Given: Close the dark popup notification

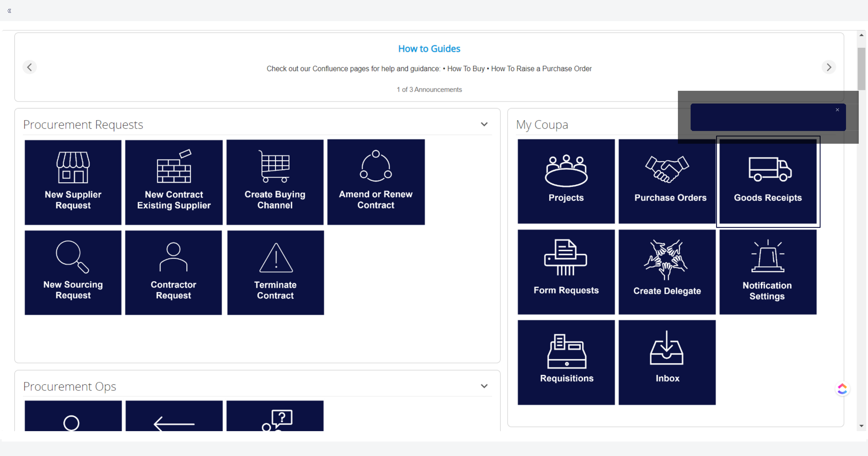Looking at the screenshot, I should tap(837, 110).
